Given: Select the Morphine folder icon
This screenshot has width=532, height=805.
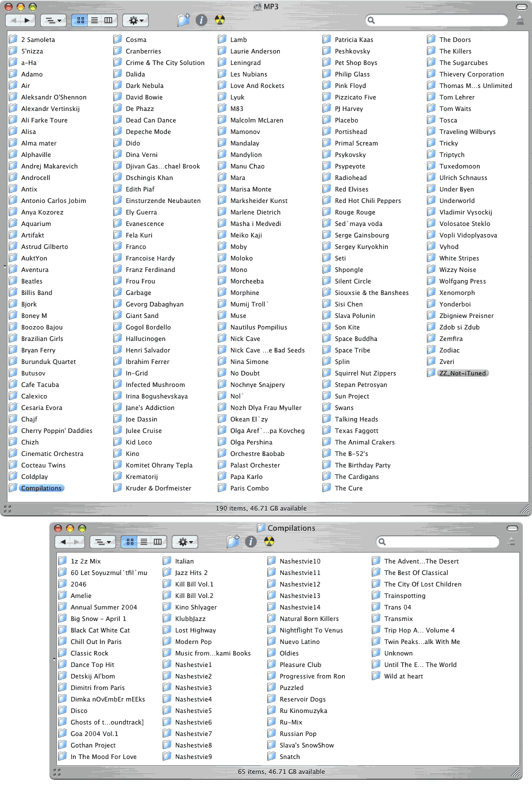Looking at the screenshot, I should [222, 293].
